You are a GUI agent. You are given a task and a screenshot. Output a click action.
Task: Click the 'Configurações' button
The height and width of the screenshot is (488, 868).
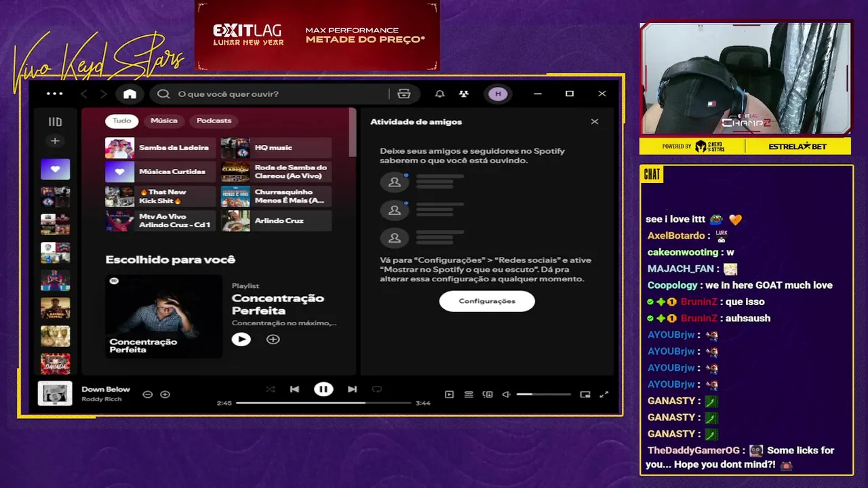(487, 301)
